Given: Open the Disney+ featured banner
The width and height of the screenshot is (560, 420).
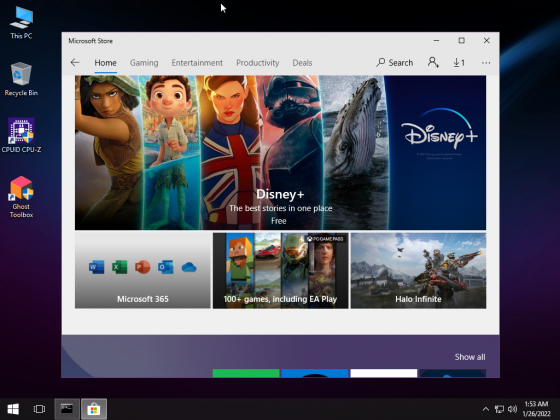Looking at the screenshot, I should [280, 152].
